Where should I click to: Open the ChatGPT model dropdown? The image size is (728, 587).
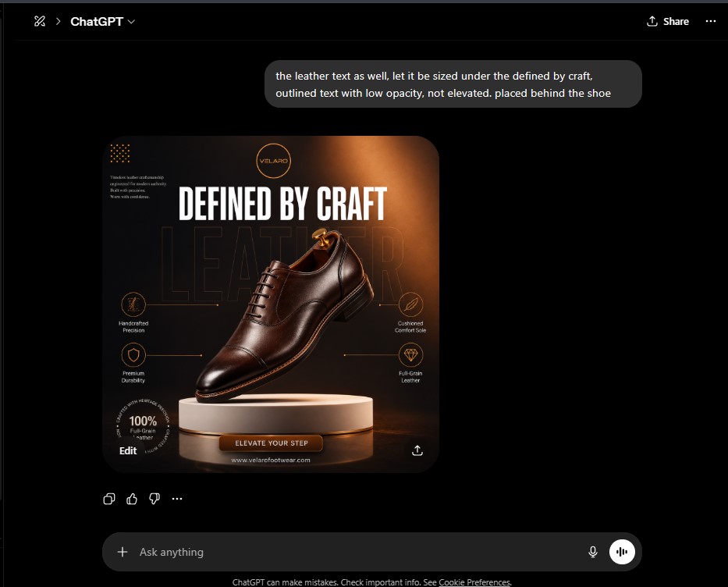(x=103, y=21)
